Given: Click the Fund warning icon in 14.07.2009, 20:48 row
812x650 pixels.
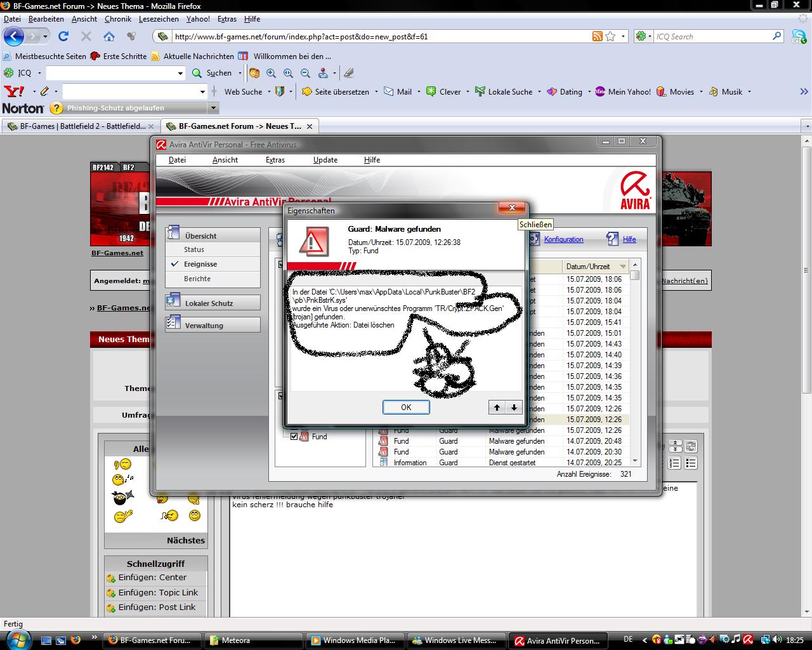Looking at the screenshot, I should [383, 441].
